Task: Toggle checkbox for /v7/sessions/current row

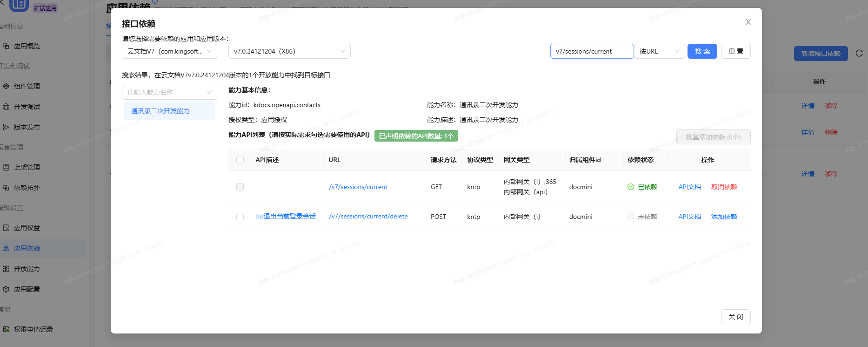Action: tap(240, 187)
